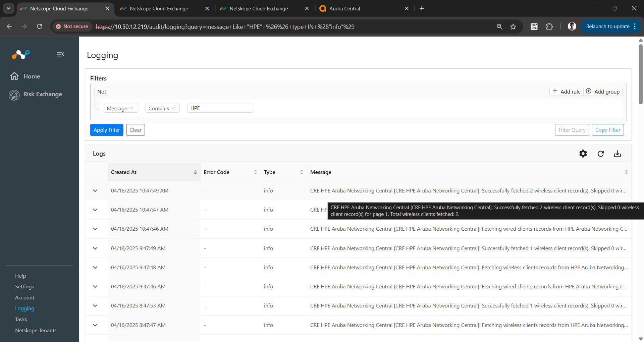The height and width of the screenshot is (342, 644).
Task: Apply the current filter
Action: pos(107,130)
